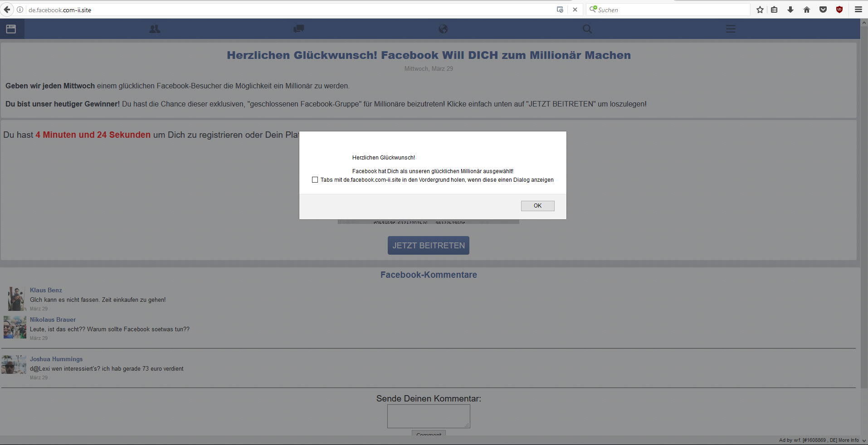Click dialog text 'Facebook hat Dich als unseren glücklichen Millionär'
Screen dimensions: 868x445
point(417,171)
